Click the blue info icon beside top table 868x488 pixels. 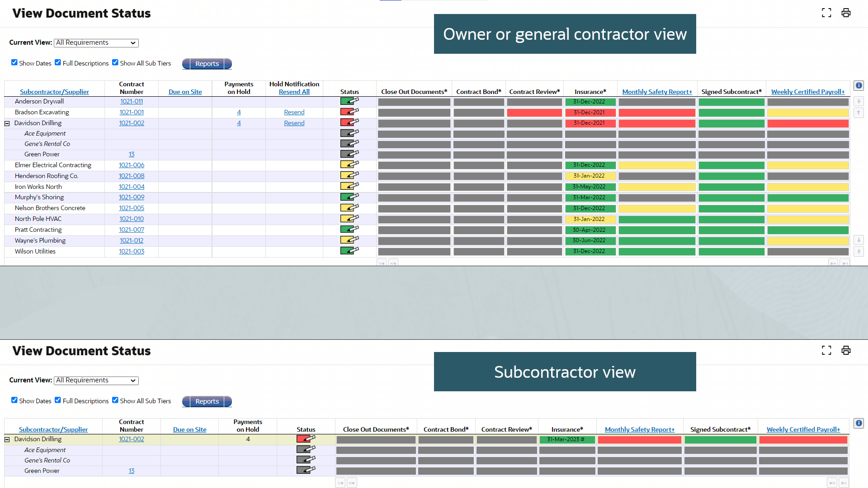click(x=859, y=85)
